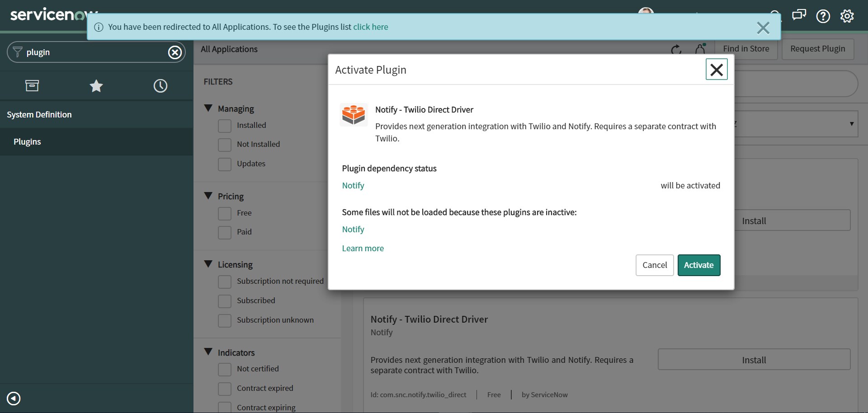Tick the Subscribed licensing checkbox
The image size is (868, 413).
click(x=225, y=301)
